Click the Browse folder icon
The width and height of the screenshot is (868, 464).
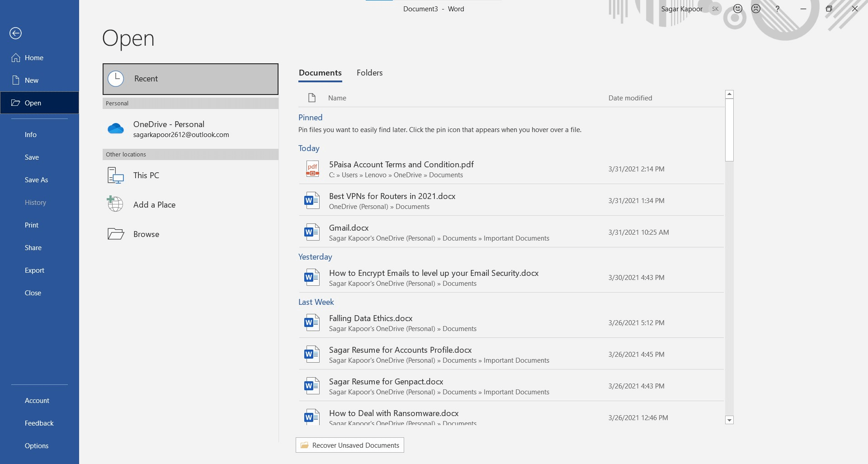pos(116,234)
